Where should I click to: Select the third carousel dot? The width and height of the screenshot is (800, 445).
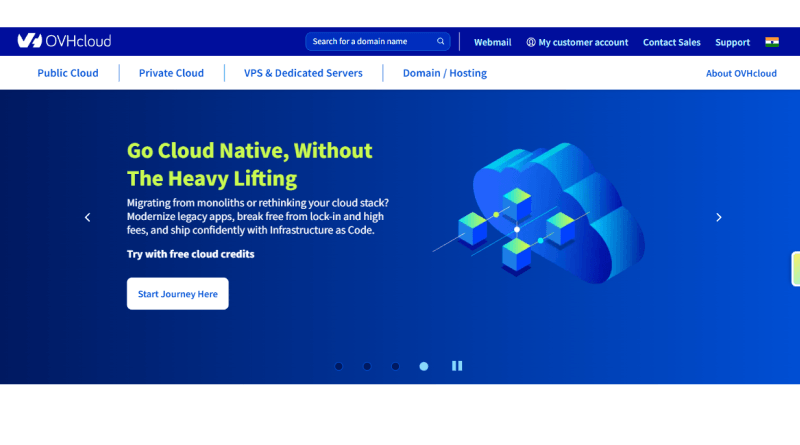(395, 366)
